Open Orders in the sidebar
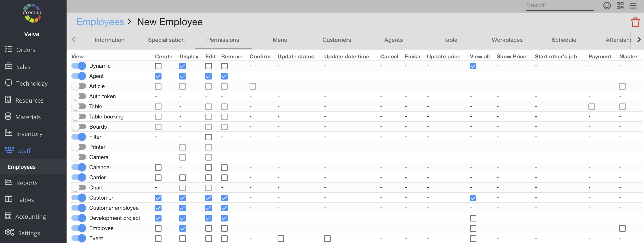This screenshot has width=644, height=243. [x=26, y=50]
